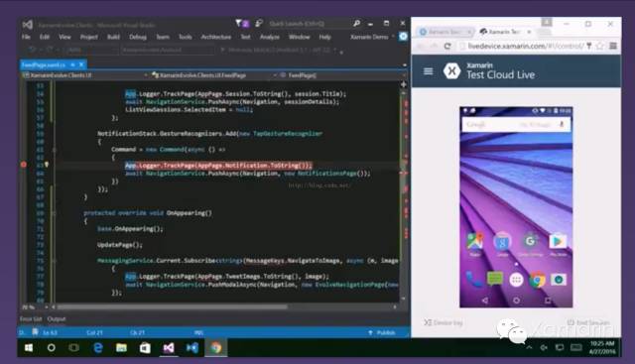Click the feedback icon in Visual Studio title bar
The image size is (635, 364).
[259, 24]
